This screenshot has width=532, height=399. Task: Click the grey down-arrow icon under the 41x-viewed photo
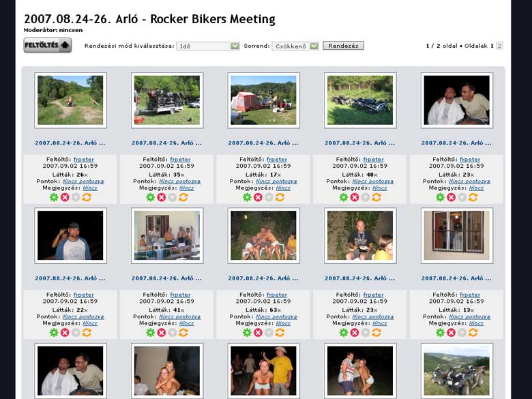click(173, 332)
